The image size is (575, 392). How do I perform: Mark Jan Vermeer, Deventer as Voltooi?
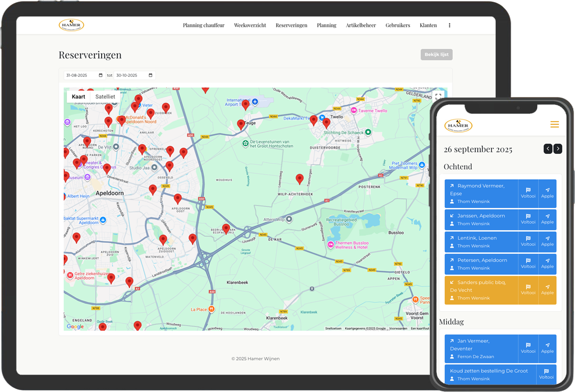coord(528,348)
